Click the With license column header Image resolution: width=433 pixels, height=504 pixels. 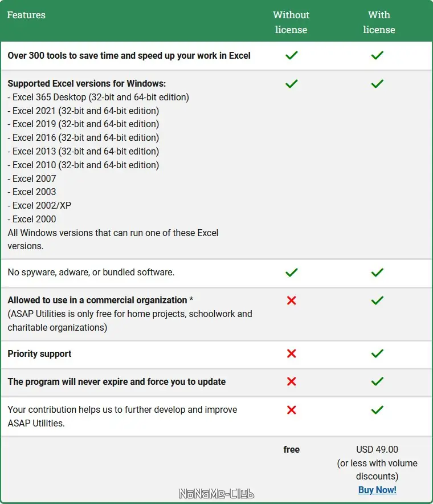coord(379,22)
